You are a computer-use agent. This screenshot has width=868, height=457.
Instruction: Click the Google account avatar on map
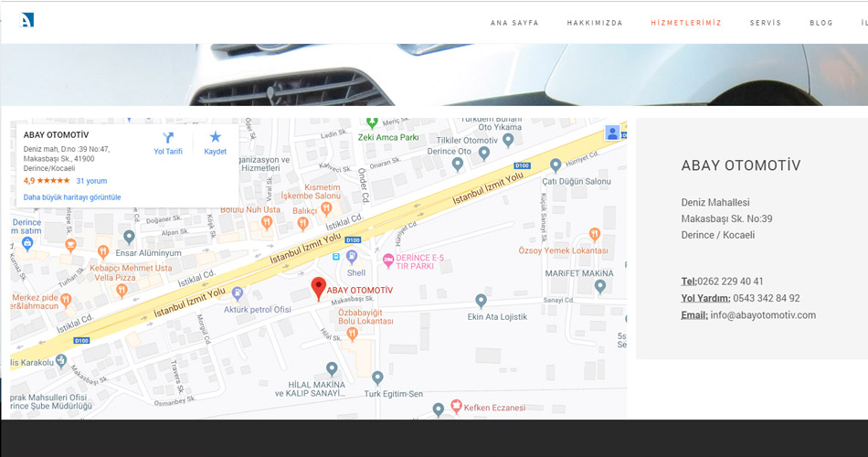coord(612,133)
